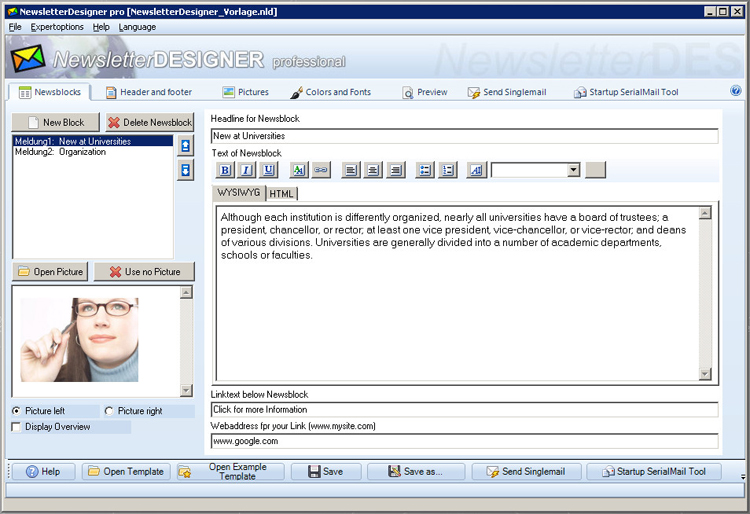Image resolution: width=750 pixels, height=514 pixels.
Task: Open the Header and footer tab
Action: click(149, 92)
